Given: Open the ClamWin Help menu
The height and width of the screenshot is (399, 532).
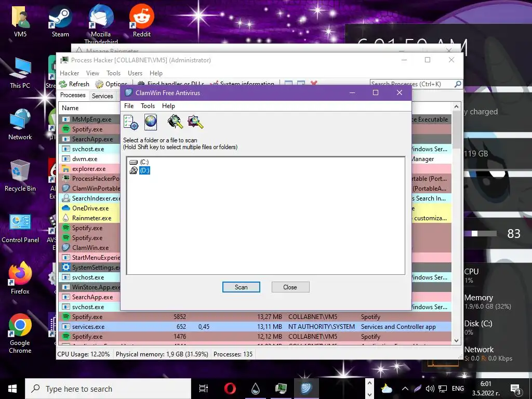Looking at the screenshot, I should click(x=168, y=106).
